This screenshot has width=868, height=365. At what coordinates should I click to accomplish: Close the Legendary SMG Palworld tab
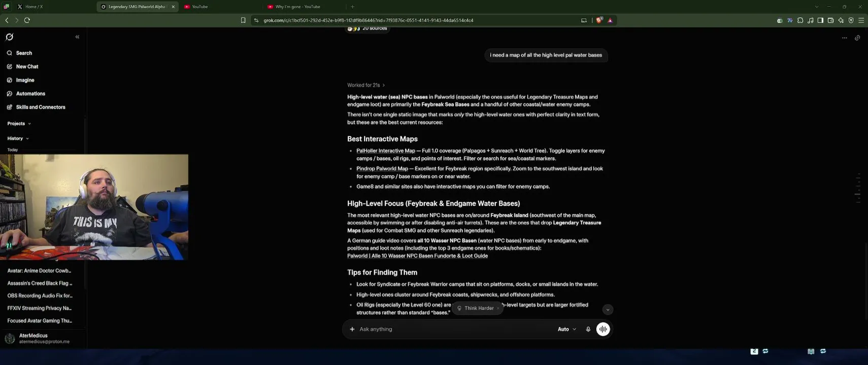pyautogui.click(x=173, y=7)
